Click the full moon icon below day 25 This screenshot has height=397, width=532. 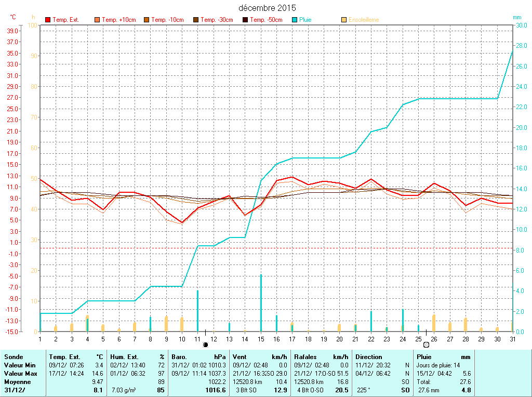(x=426, y=344)
